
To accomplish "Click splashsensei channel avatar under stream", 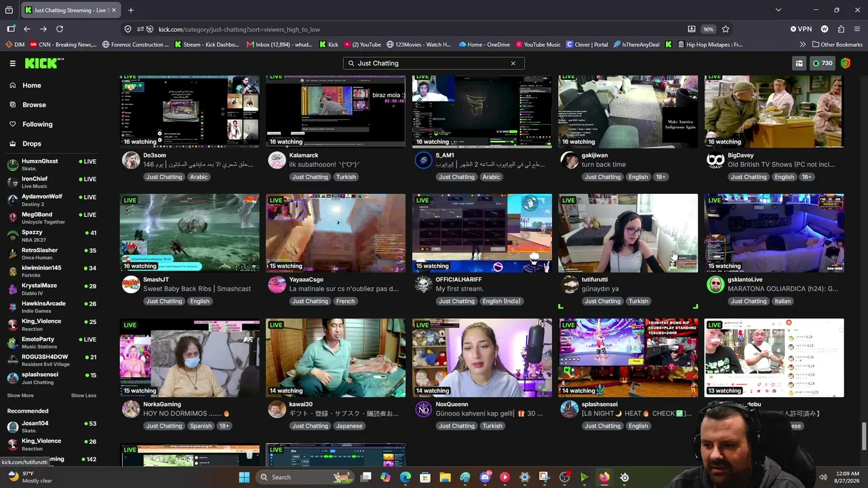I will tap(570, 409).
